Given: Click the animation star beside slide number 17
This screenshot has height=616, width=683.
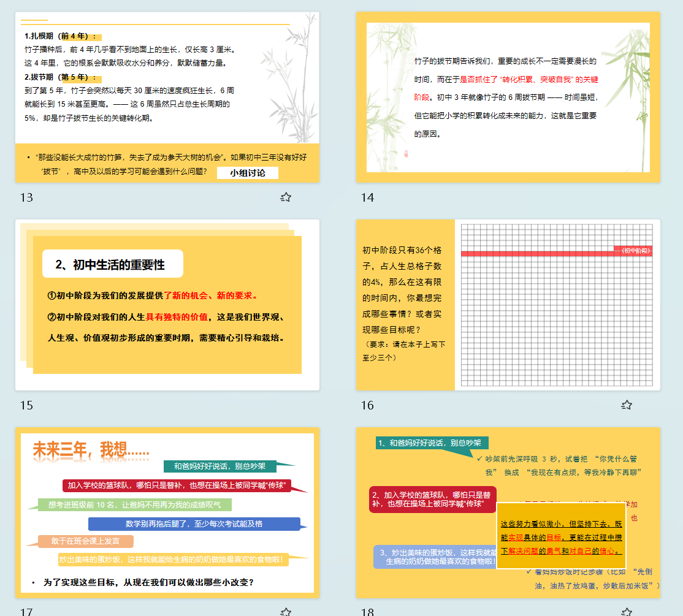Looking at the screenshot, I should pos(286,611).
